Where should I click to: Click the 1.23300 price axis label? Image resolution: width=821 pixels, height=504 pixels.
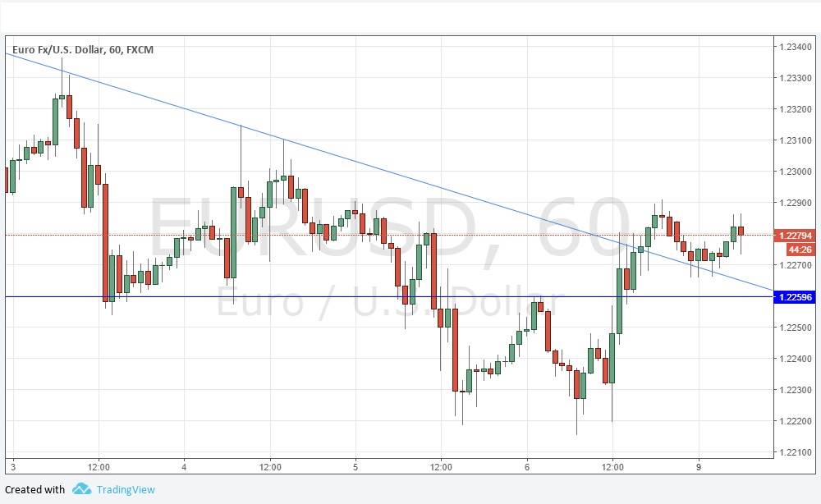coord(795,78)
